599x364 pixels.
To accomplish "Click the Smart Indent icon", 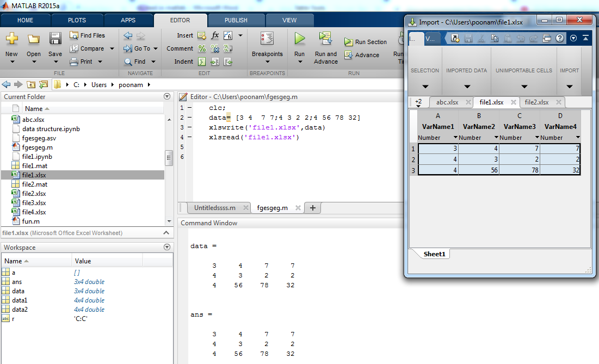I will [202, 61].
